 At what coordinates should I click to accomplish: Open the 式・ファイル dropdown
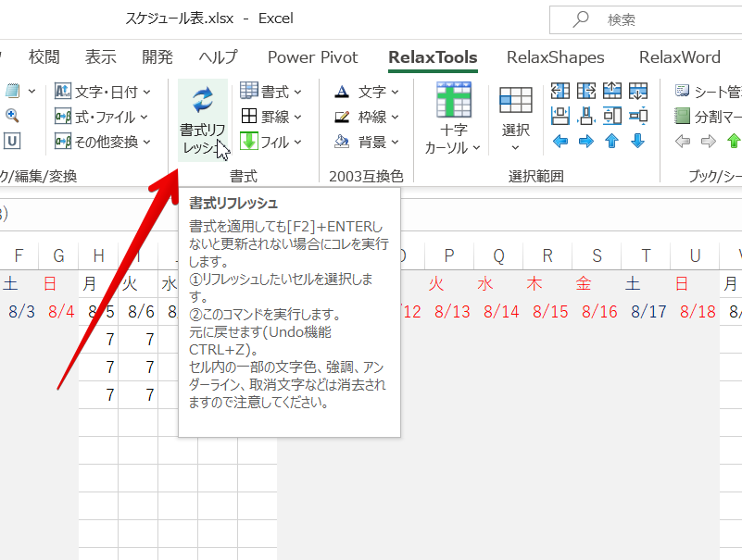102,117
